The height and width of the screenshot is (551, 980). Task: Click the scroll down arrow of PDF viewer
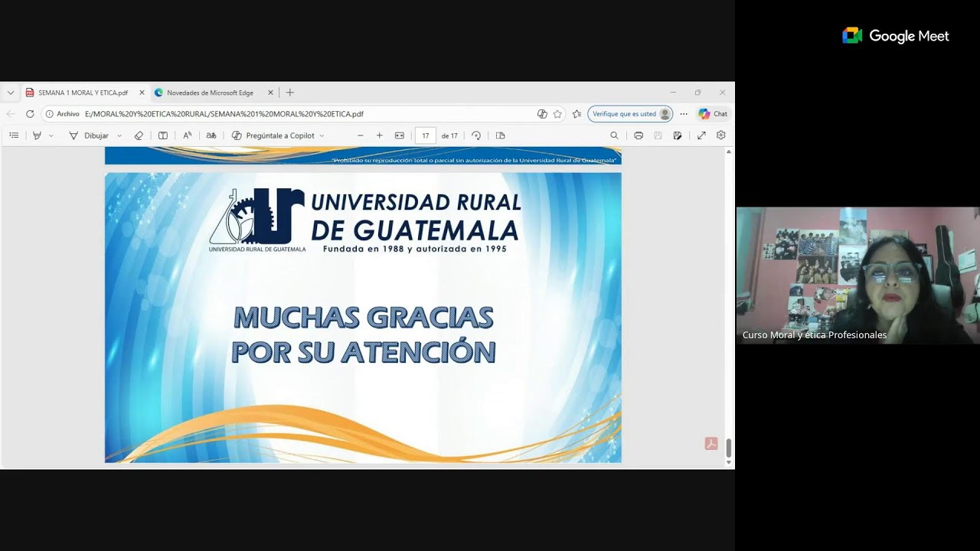[x=728, y=463]
